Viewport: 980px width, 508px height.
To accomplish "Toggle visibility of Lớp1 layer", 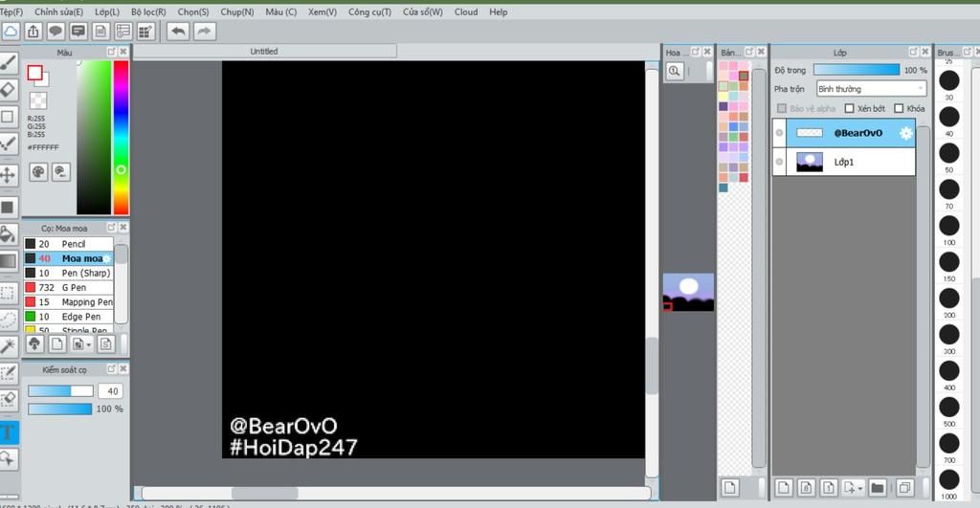I will 779,162.
